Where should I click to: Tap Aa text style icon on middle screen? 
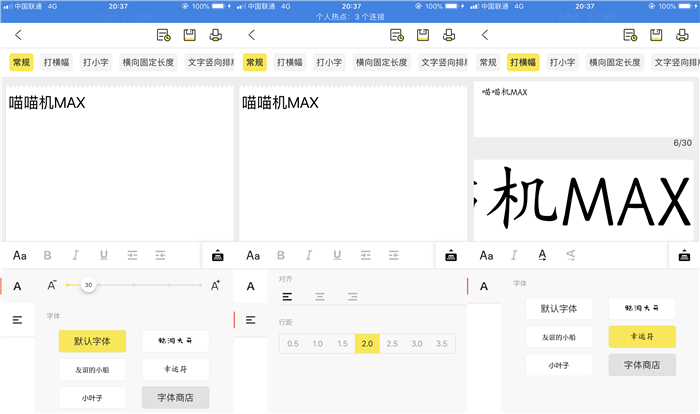click(x=253, y=255)
